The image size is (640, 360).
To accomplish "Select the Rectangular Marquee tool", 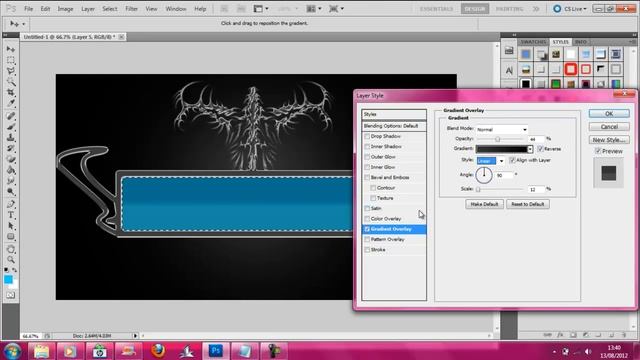I will [11, 60].
